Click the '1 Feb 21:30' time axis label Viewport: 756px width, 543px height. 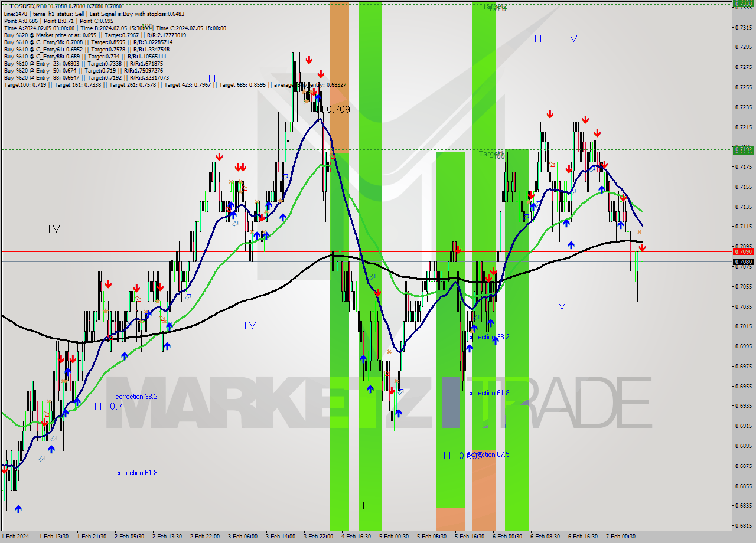[x=92, y=537]
